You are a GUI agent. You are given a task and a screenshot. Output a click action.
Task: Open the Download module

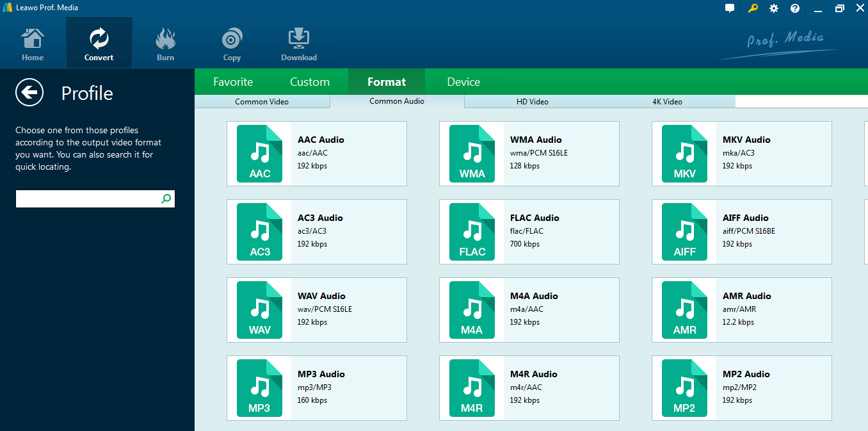tap(299, 44)
